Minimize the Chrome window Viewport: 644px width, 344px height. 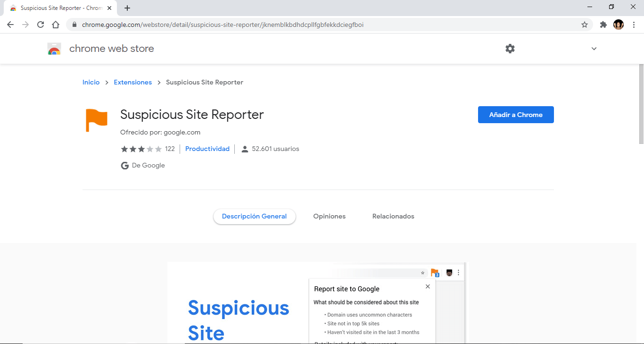pyautogui.click(x=590, y=7)
